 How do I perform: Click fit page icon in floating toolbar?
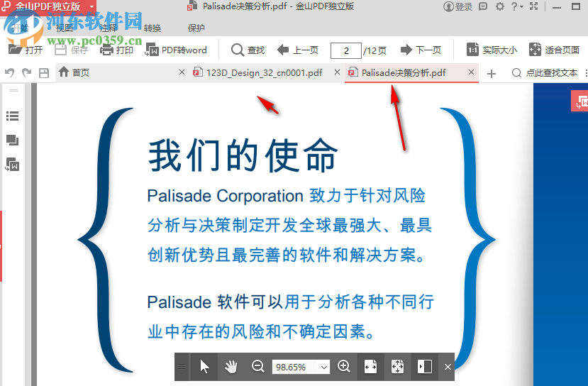397,367
